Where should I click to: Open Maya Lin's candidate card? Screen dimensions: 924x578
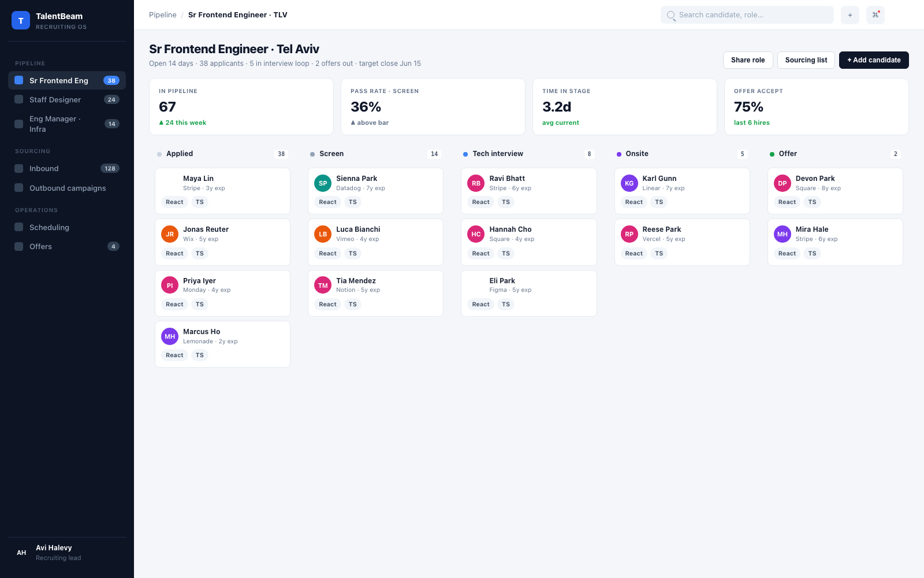point(222,191)
